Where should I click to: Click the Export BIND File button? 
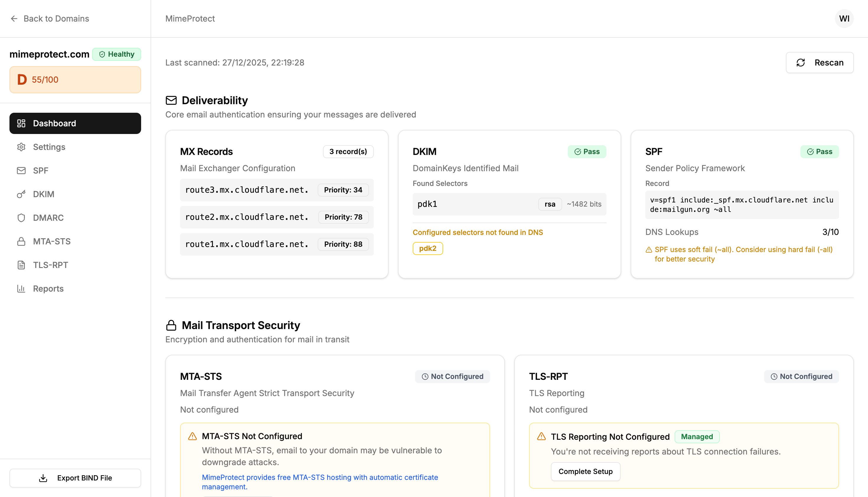pyautogui.click(x=75, y=478)
